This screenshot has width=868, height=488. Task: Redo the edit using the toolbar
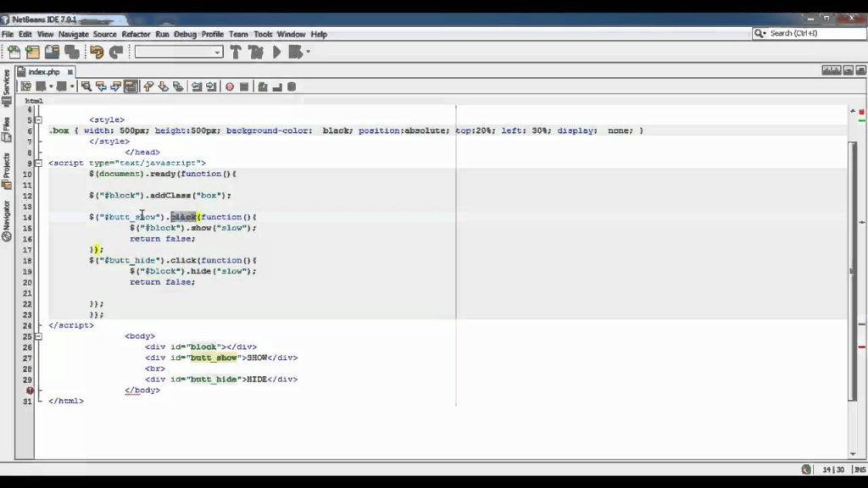click(116, 52)
